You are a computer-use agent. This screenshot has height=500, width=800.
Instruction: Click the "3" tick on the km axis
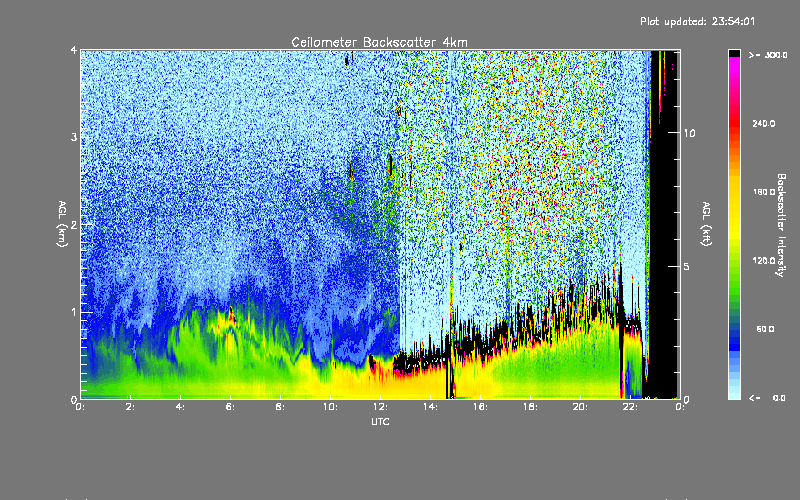(x=74, y=138)
